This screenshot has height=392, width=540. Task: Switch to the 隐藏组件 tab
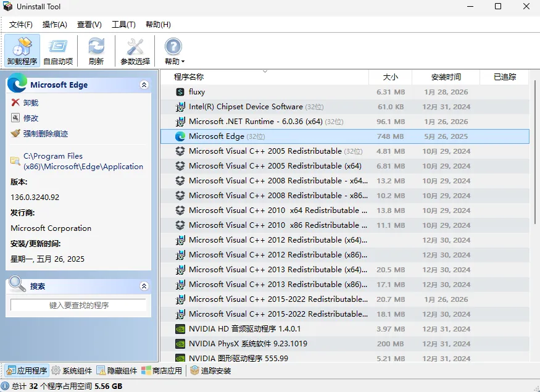tap(117, 370)
